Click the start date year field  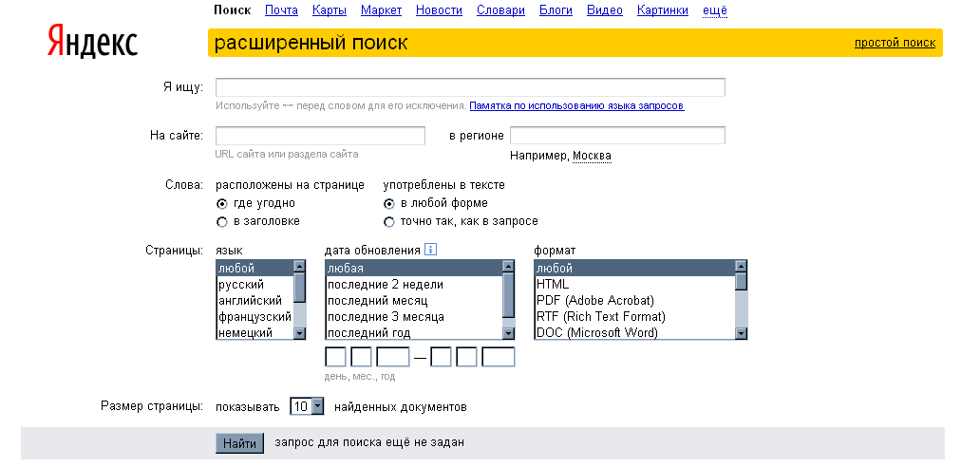click(x=393, y=357)
